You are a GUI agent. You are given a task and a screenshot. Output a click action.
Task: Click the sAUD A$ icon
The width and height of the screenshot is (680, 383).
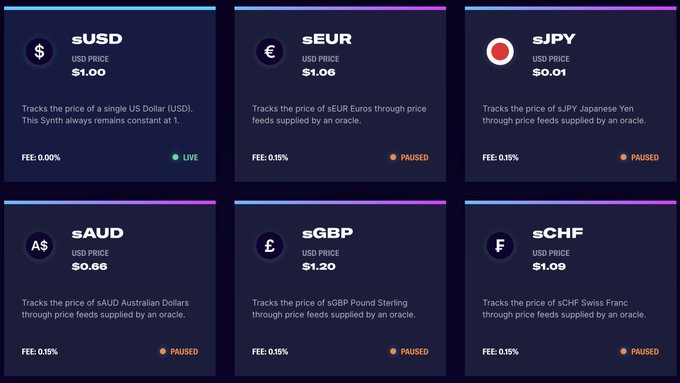point(39,246)
